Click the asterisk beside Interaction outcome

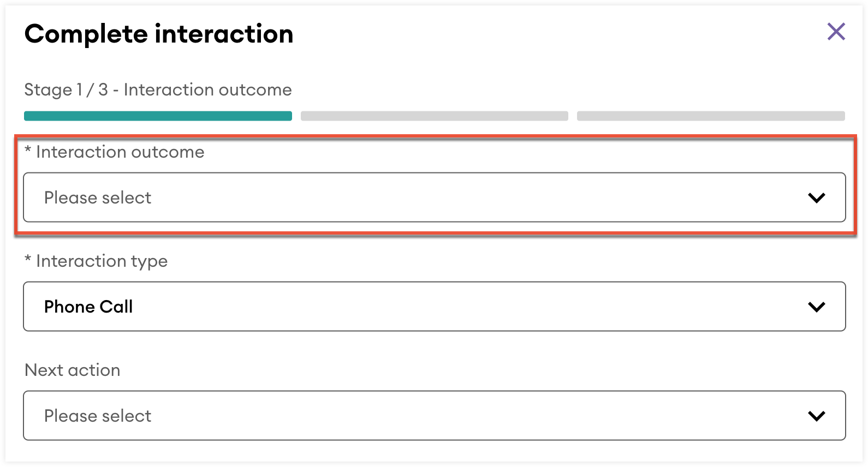pyautogui.click(x=28, y=151)
